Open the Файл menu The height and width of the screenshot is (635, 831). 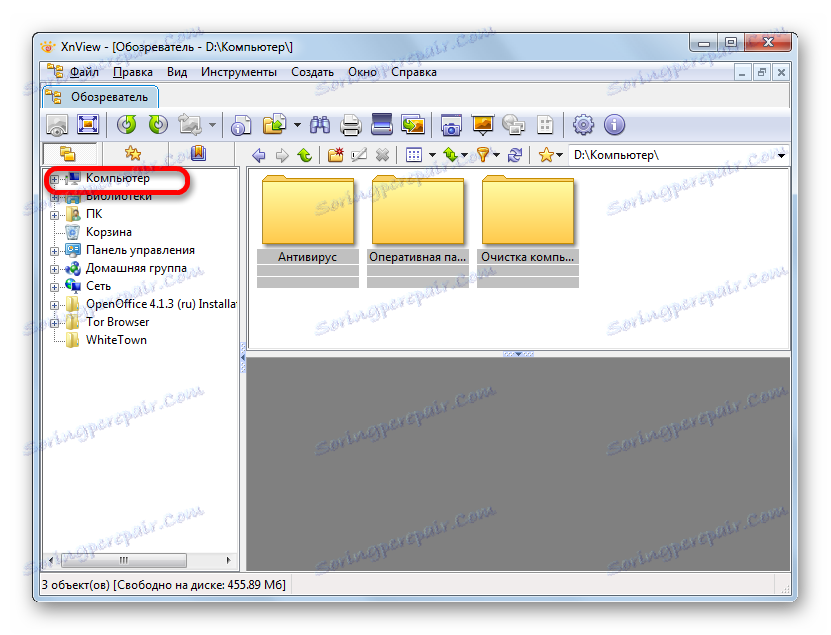(x=84, y=72)
